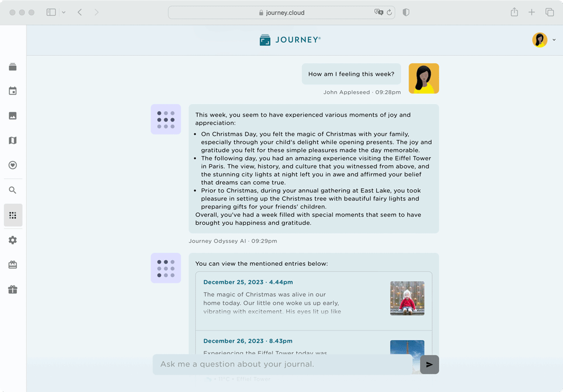Open search for journal entries
This screenshot has height=392, width=563.
click(12, 190)
